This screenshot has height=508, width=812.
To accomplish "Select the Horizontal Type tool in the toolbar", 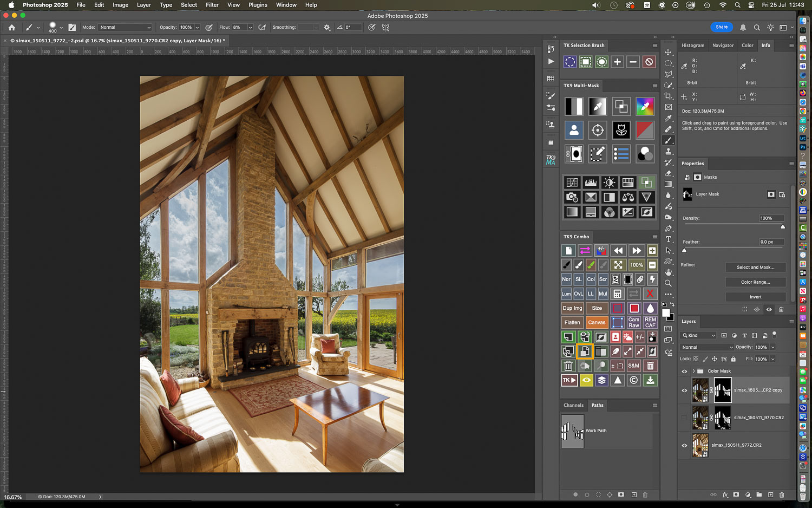I will coord(669,239).
